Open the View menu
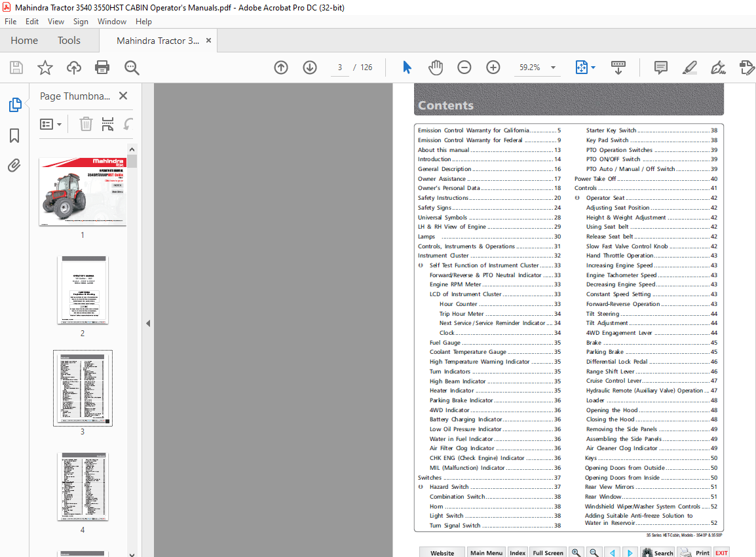 tap(56, 22)
